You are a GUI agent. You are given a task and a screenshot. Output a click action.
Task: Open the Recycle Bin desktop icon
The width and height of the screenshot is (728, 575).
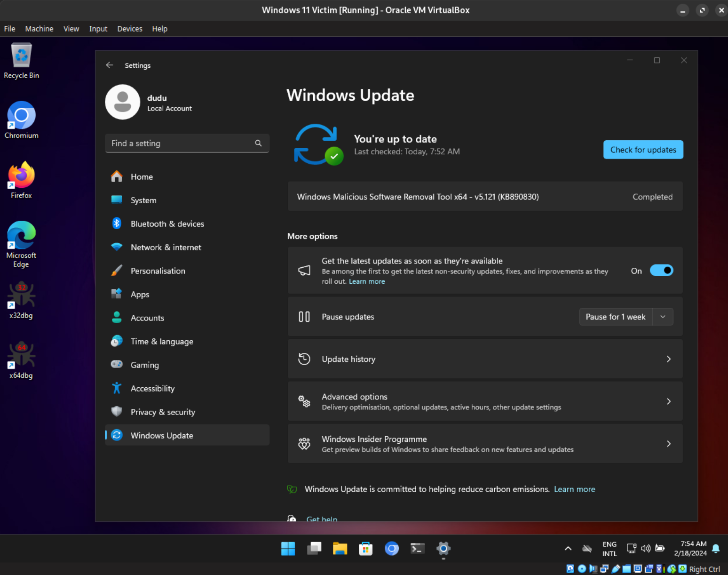tap(21, 61)
